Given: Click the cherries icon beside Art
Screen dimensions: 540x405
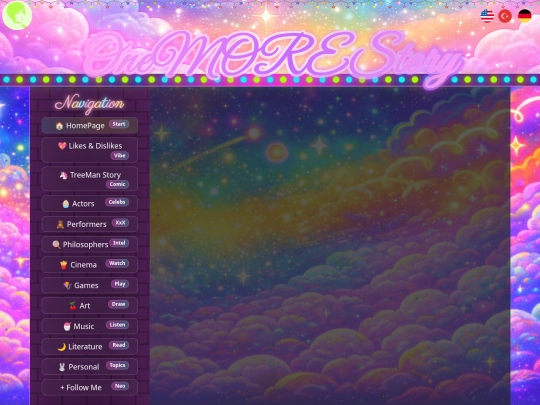Looking at the screenshot, I should point(73,306).
